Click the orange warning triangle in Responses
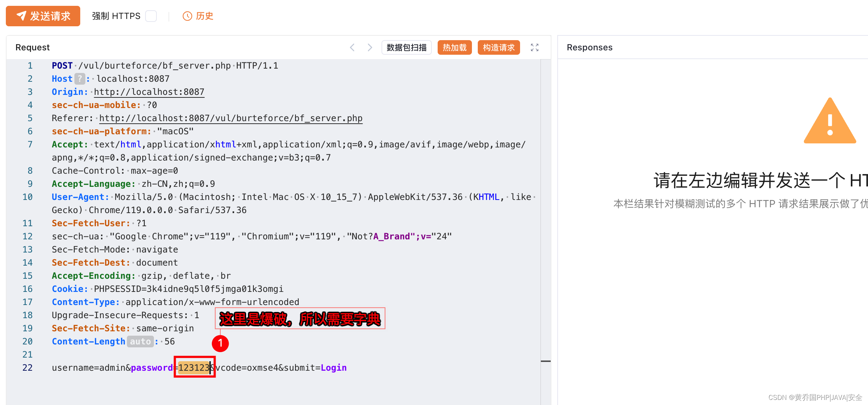The width and height of the screenshot is (868, 405). pos(830,121)
